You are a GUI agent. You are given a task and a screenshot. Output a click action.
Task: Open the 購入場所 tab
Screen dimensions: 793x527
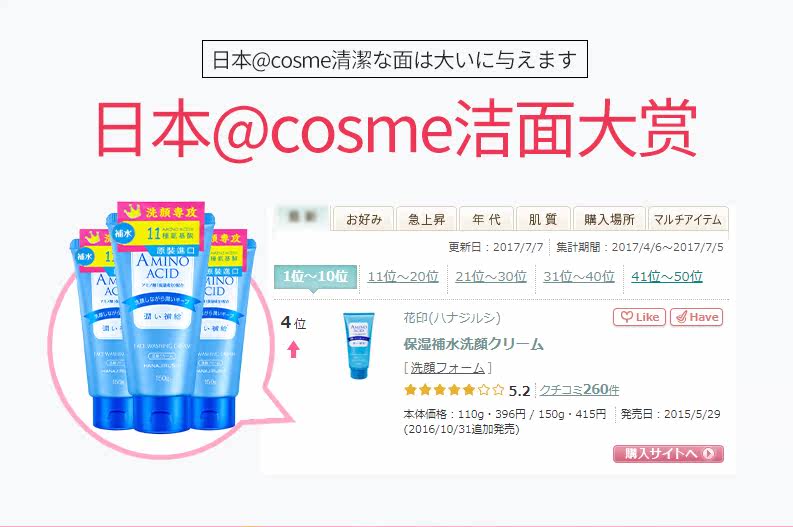coord(609,219)
